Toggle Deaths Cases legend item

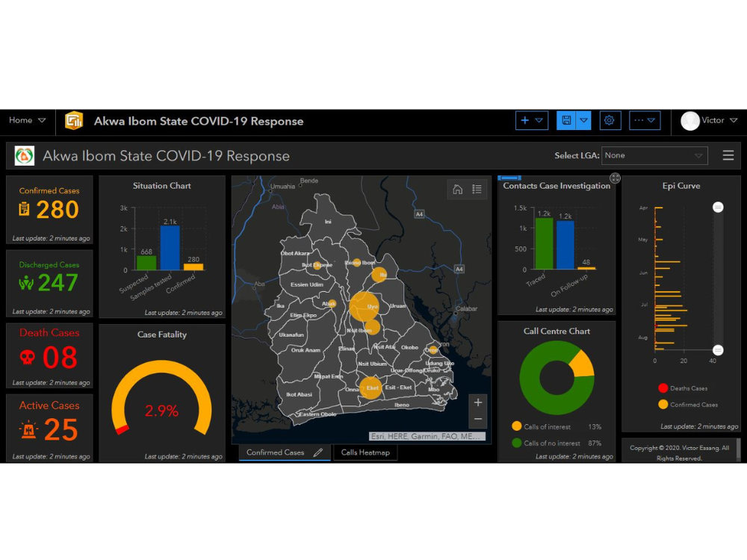click(x=683, y=388)
